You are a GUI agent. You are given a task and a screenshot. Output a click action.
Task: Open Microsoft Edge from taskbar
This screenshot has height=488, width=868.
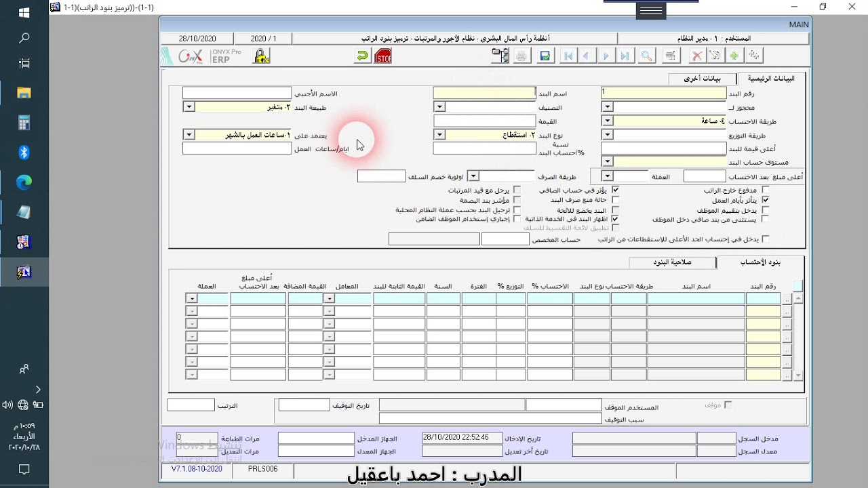(x=24, y=182)
